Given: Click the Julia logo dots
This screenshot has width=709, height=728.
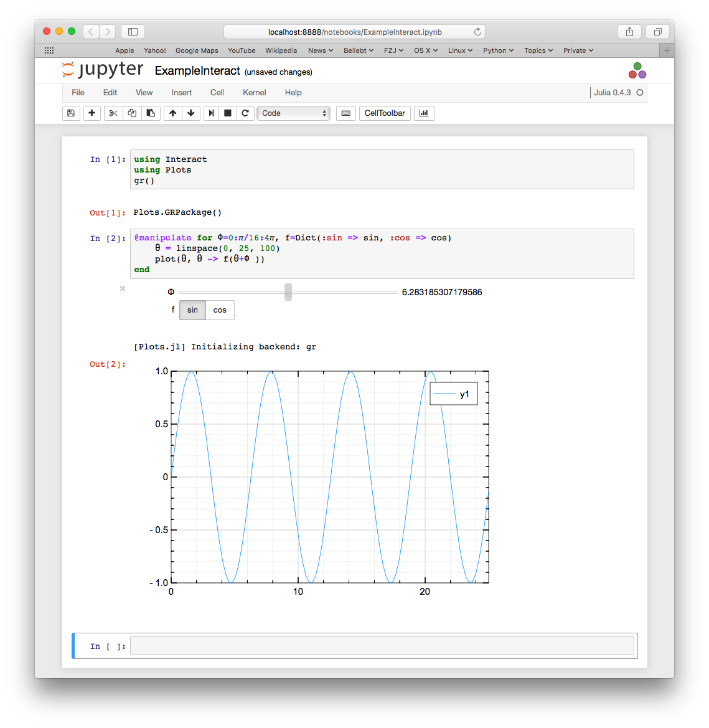Looking at the screenshot, I should pos(637,70).
